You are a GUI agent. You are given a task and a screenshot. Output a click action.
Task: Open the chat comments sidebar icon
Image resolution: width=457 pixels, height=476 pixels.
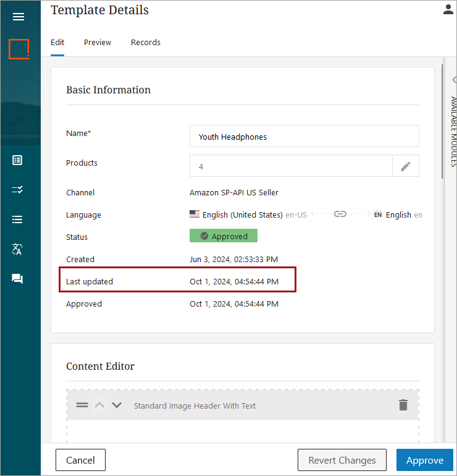(x=17, y=279)
